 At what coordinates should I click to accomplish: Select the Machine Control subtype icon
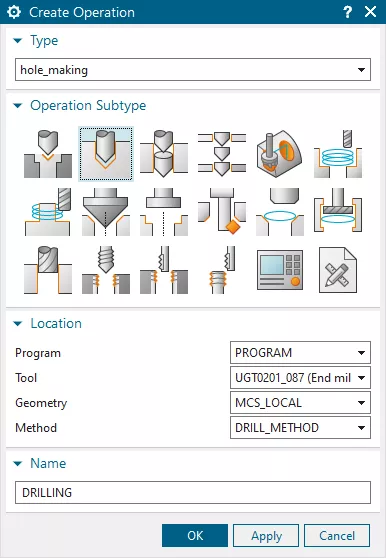click(280, 270)
